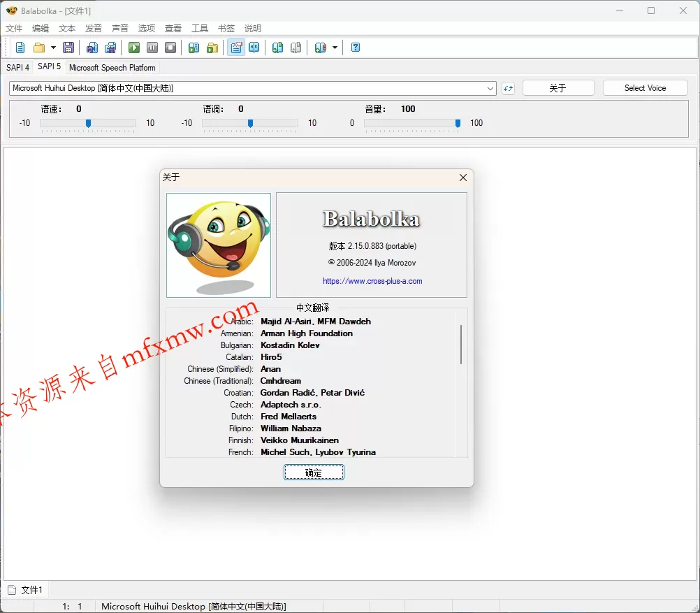Screen dimensions: 700x613
Task: Expand the bookmarks dropdown arrow
Action: (335, 48)
